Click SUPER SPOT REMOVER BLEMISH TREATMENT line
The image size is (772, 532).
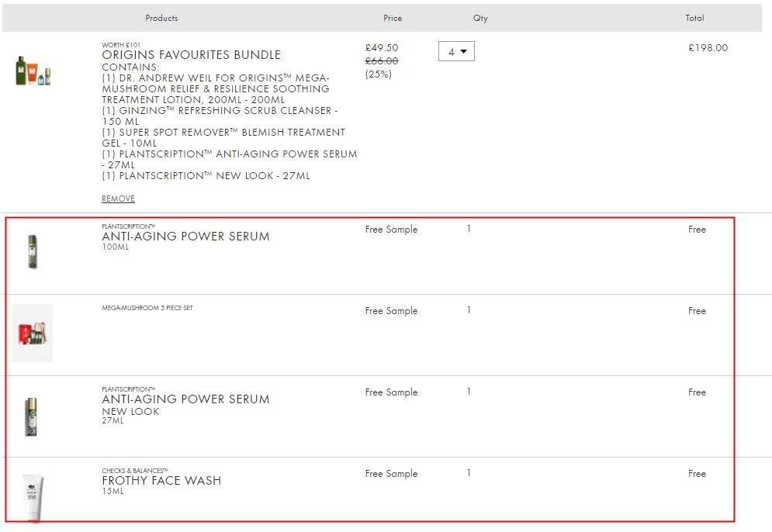coord(223,138)
